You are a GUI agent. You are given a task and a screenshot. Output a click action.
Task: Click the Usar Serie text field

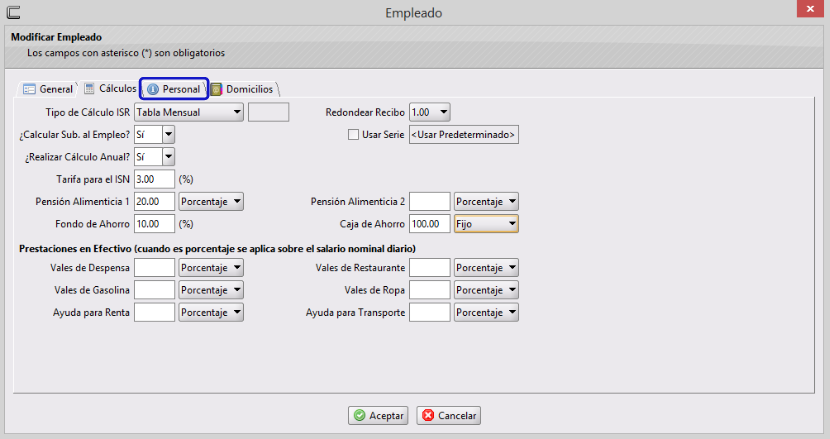pyautogui.click(x=464, y=135)
